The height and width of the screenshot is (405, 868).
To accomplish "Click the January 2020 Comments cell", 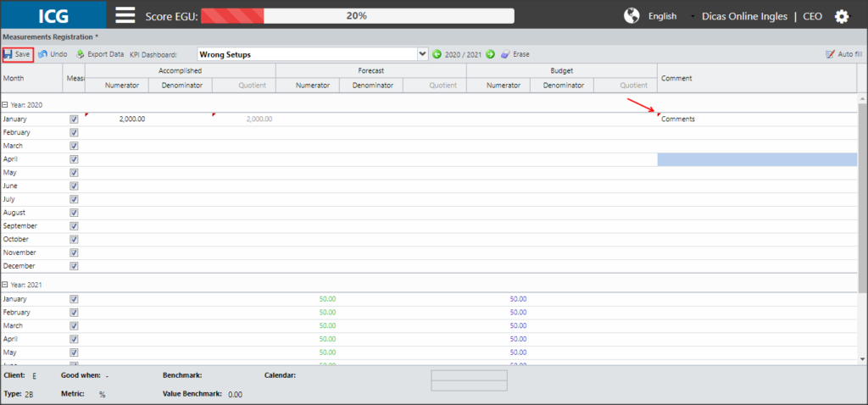I will pyautogui.click(x=757, y=119).
